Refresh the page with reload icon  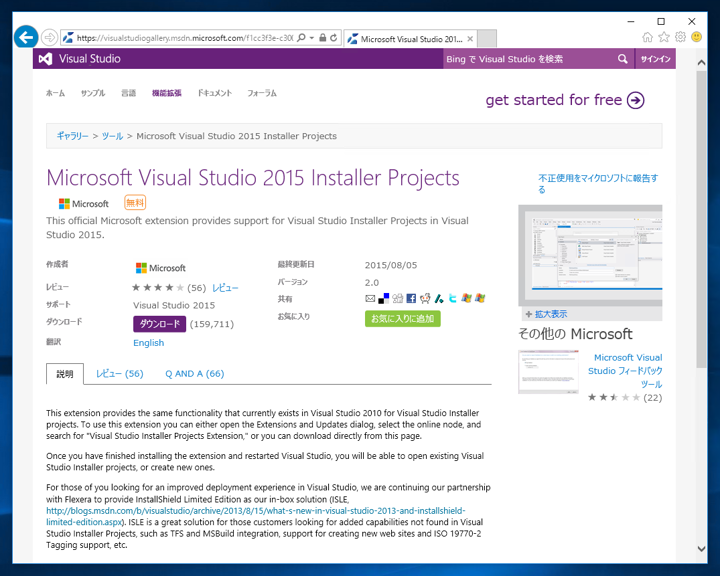point(335,38)
